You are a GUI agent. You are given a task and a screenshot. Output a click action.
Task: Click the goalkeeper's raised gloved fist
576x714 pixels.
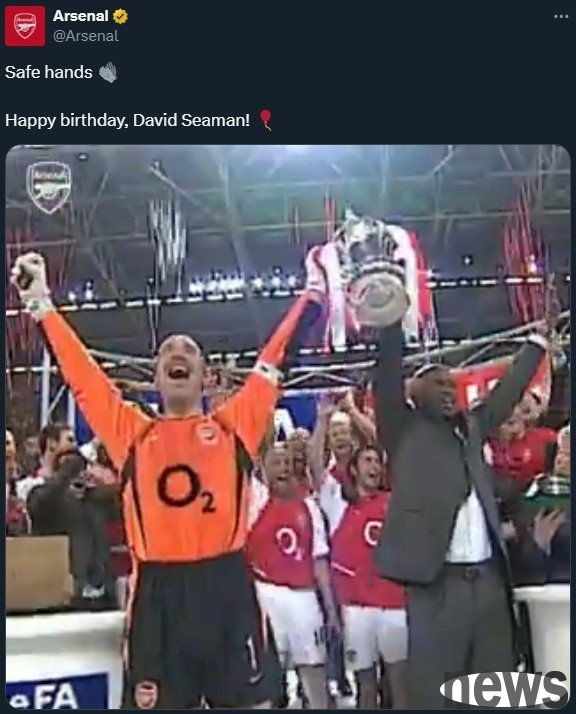point(30,277)
